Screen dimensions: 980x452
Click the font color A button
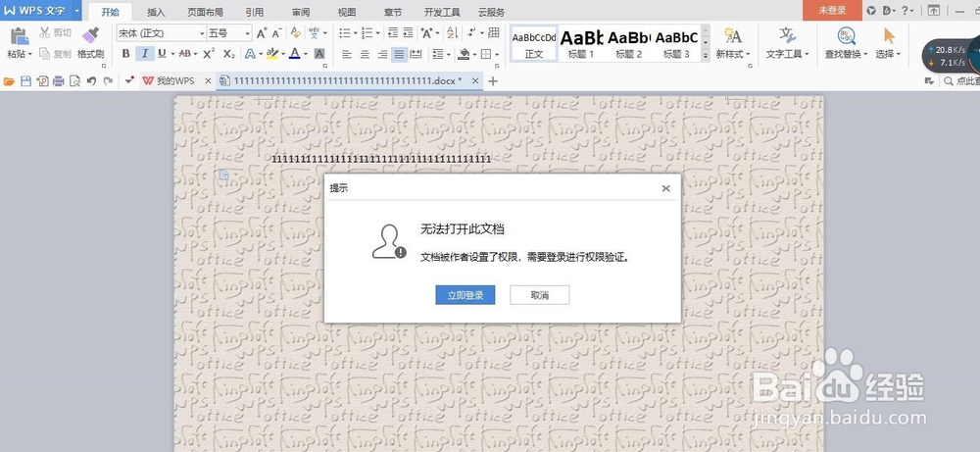[x=294, y=54]
